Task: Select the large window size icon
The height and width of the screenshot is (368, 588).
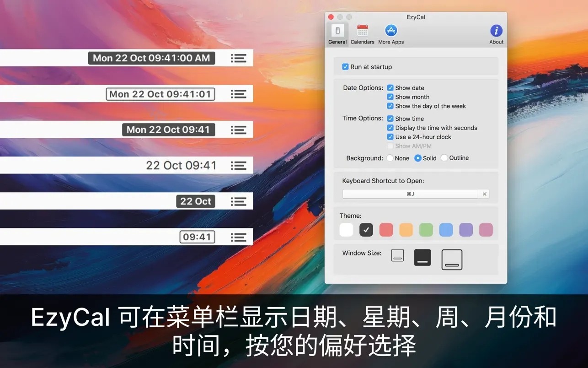Action: click(x=452, y=260)
